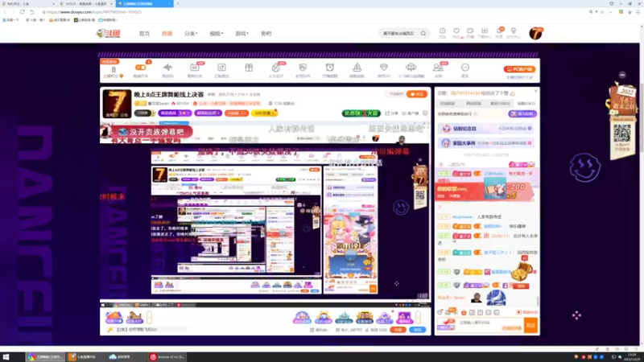Viewport: 644px width, 362px height.
Task: Select 直播 live in navigation
Action: point(167,34)
